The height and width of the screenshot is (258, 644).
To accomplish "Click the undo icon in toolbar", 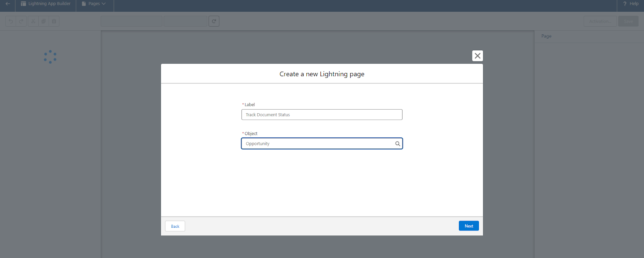I will point(11,21).
